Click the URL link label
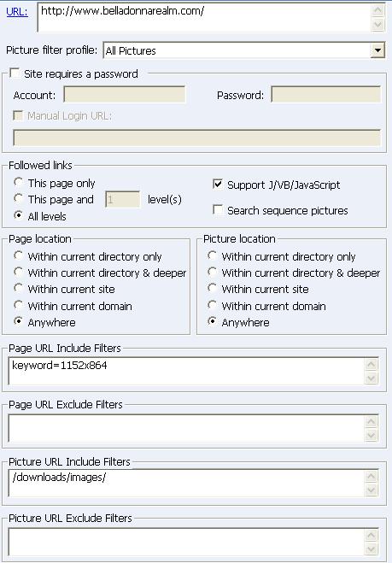Viewport: 392px width, 563px height. [17, 11]
